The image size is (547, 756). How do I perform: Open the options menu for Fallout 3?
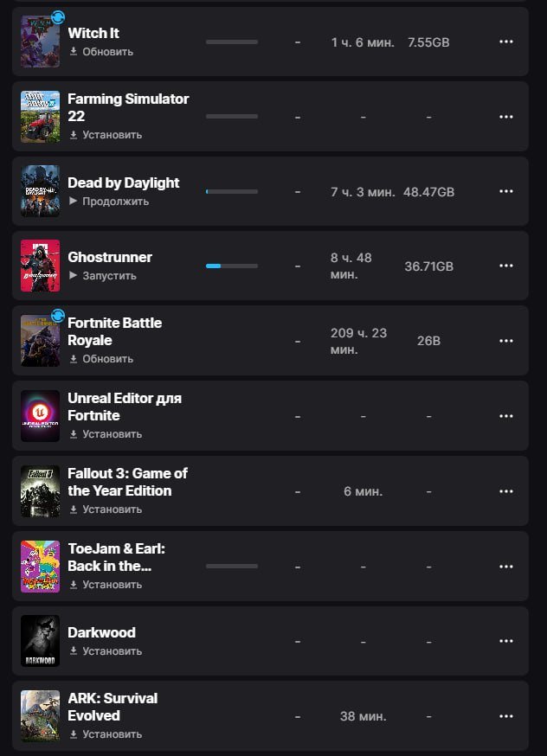tap(506, 490)
